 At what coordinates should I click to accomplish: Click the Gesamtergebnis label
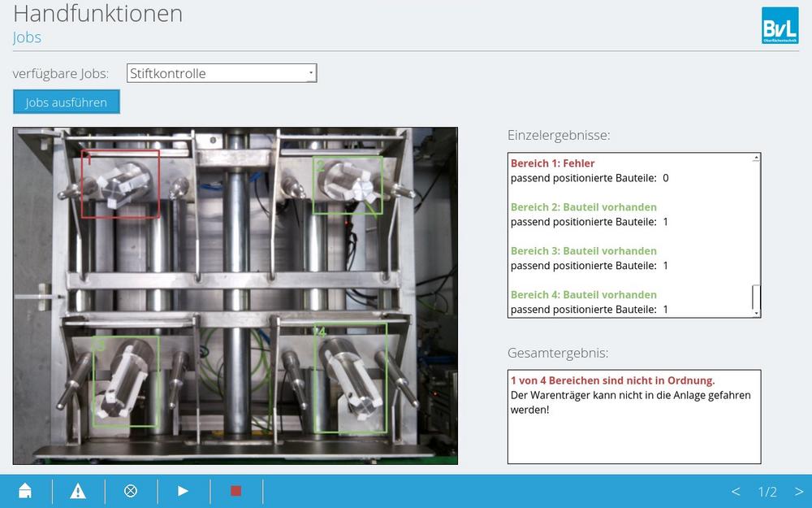558,353
